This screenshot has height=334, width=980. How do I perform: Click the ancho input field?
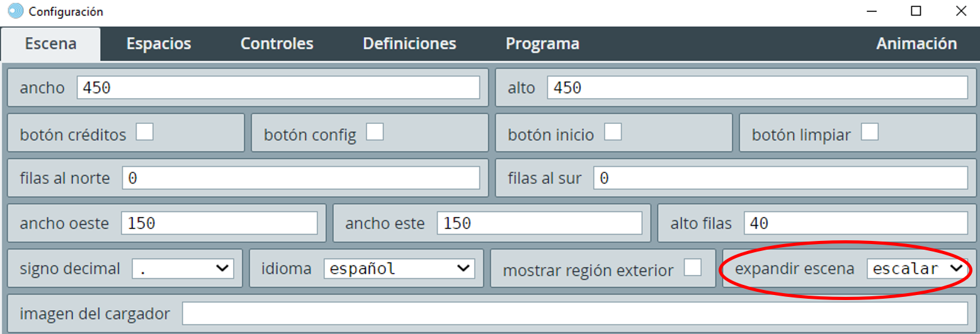278,88
